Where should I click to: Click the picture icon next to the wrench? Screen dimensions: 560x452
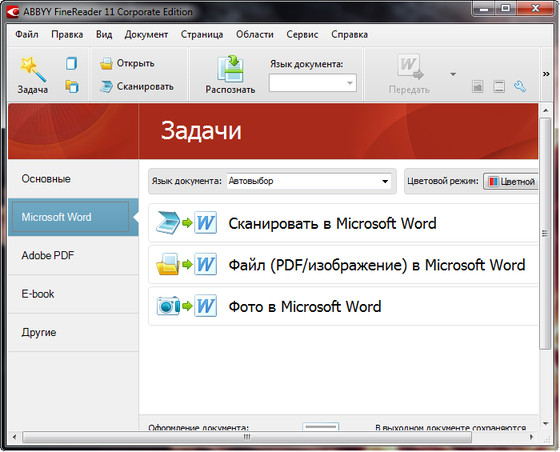click(x=478, y=86)
